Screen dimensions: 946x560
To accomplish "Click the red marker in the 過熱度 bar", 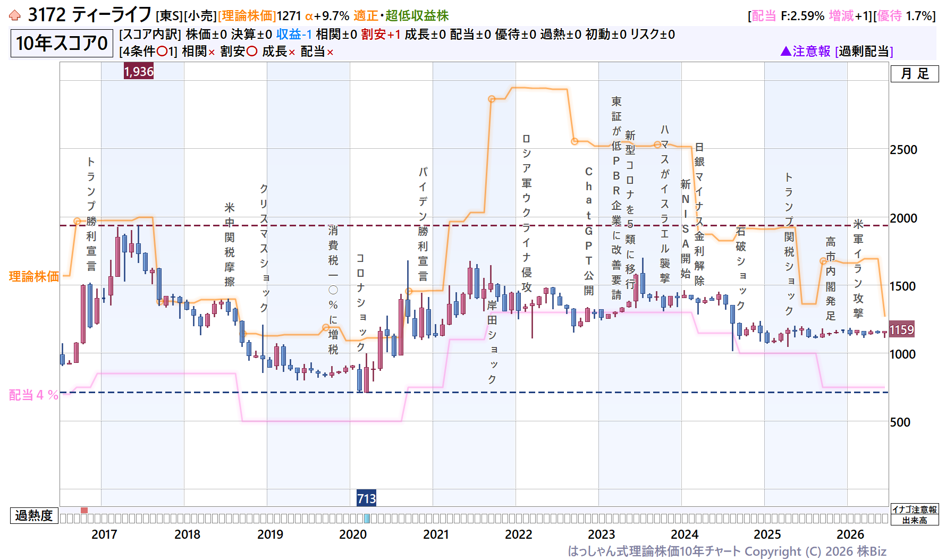I will 84,510.
